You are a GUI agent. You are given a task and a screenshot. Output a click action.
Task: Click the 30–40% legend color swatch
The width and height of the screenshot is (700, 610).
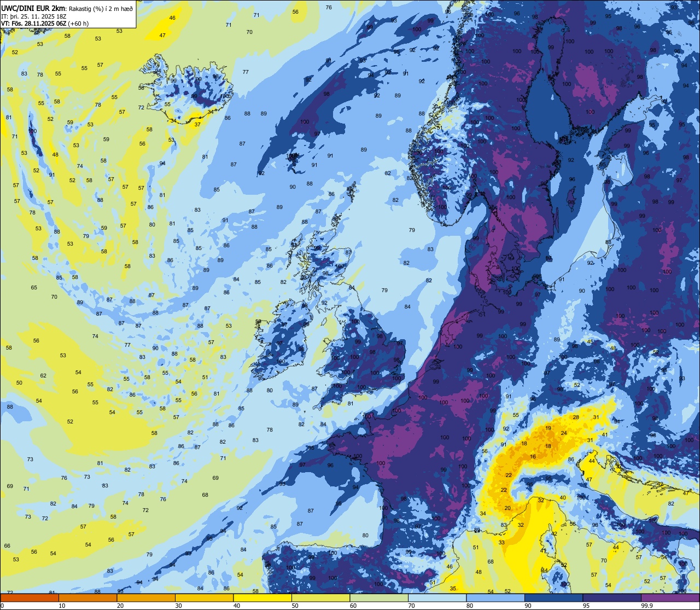tap(204, 597)
